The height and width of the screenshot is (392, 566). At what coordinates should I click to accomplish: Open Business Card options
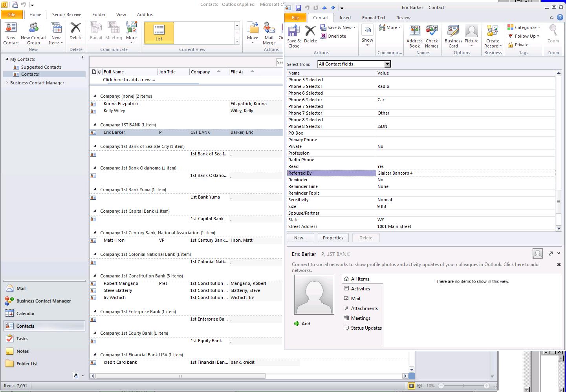click(453, 36)
